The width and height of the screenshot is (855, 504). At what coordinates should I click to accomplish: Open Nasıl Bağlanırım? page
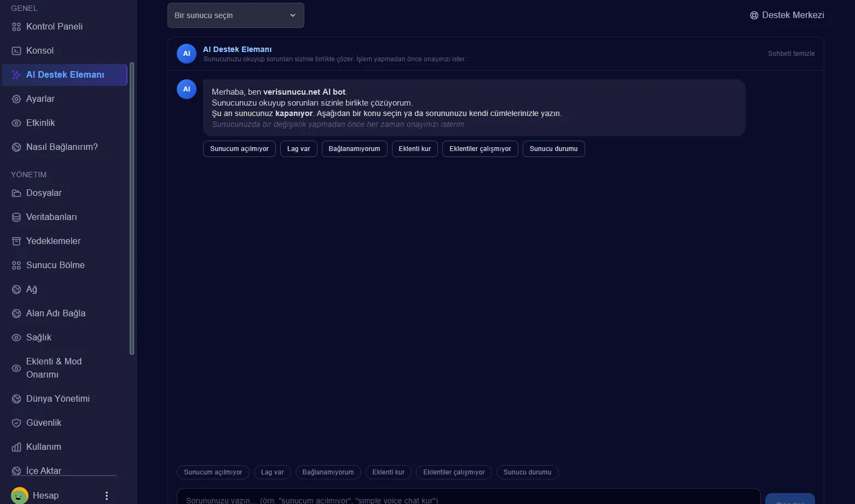pyautogui.click(x=62, y=147)
